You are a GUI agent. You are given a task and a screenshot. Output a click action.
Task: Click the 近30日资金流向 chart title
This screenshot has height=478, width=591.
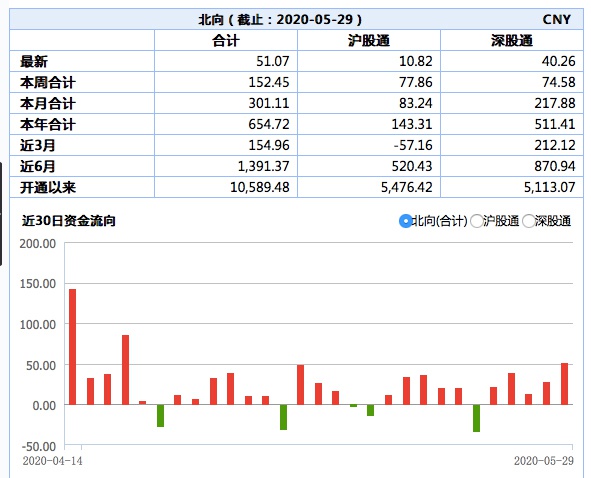click(x=69, y=221)
